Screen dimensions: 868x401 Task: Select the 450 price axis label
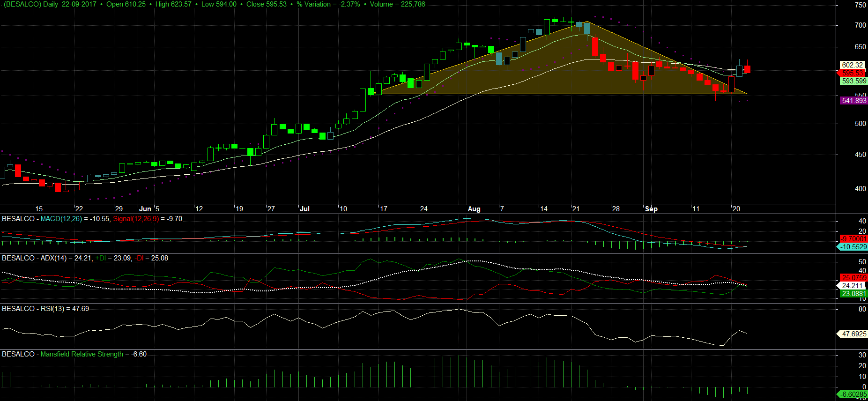861,155
